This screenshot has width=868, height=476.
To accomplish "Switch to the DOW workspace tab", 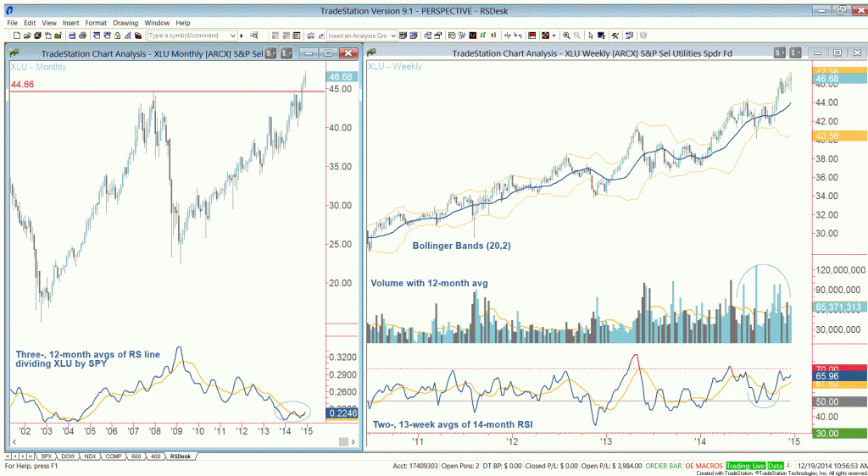I will pyautogui.click(x=69, y=457).
